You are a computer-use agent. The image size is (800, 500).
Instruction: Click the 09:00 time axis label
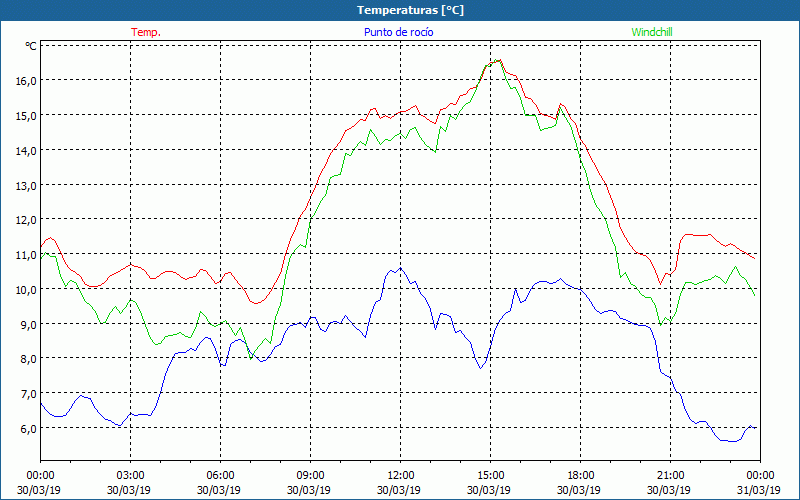click(310, 475)
